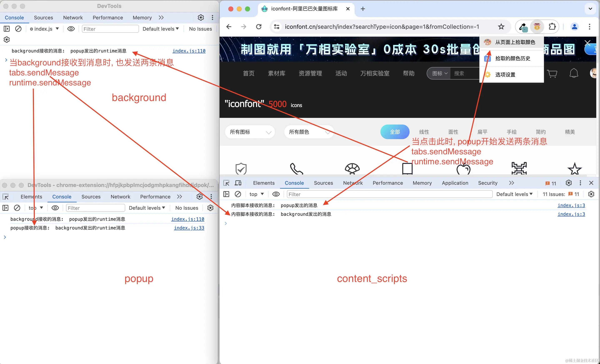Focus the Filter field in background DevTools
Viewport: 600px width, 364px height.
110,29
